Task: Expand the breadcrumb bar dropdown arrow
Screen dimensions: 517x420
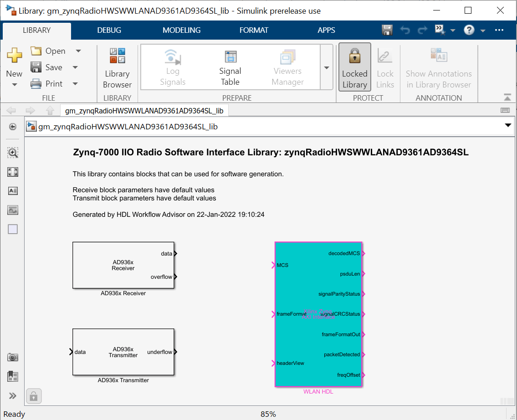Action: (508, 125)
